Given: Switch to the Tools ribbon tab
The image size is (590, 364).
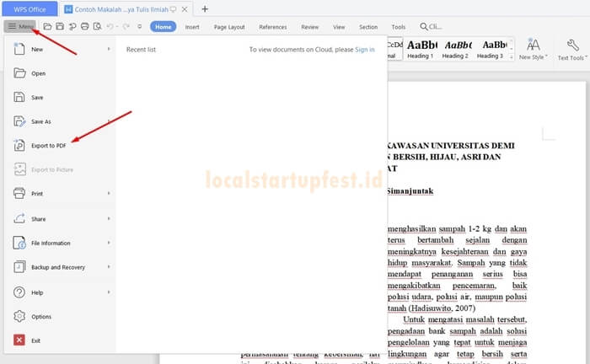Looking at the screenshot, I should click(398, 27).
